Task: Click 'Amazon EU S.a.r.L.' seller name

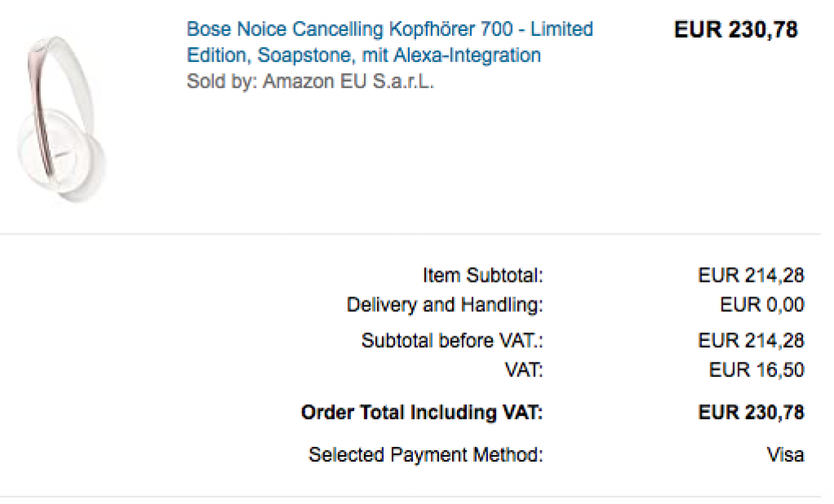Action: tap(348, 81)
